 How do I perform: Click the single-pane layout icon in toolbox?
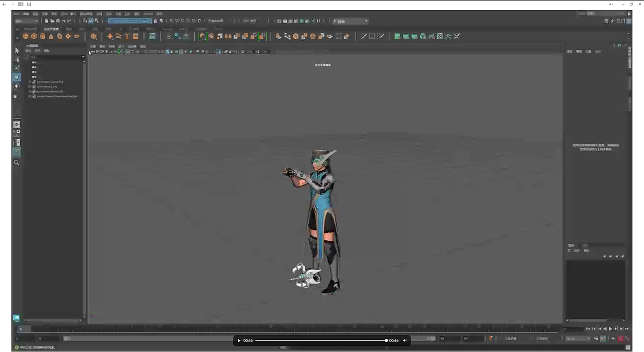pos(17,124)
